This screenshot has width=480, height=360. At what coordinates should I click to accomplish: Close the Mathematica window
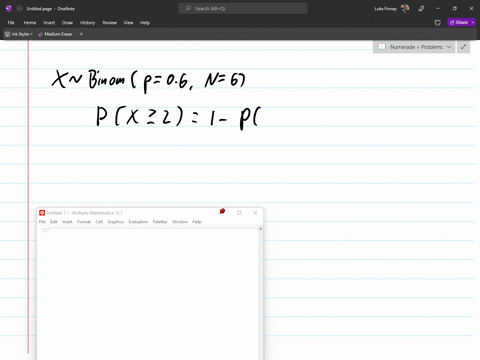click(x=255, y=213)
